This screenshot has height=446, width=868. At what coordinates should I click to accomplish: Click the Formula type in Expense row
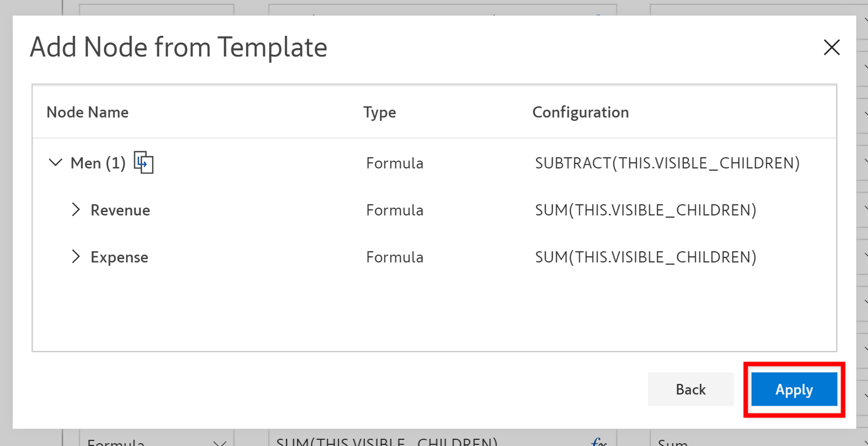click(395, 257)
